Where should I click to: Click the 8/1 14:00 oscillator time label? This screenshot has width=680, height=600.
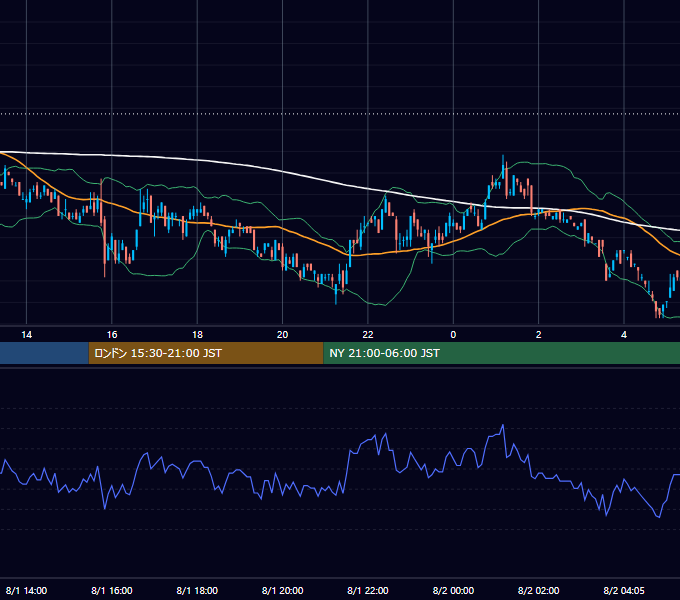(26, 590)
